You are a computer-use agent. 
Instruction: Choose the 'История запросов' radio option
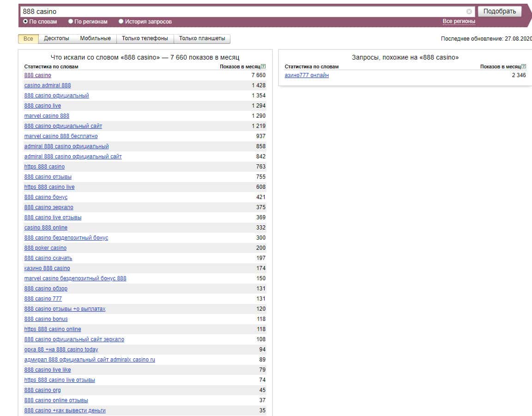pyautogui.click(x=121, y=21)
